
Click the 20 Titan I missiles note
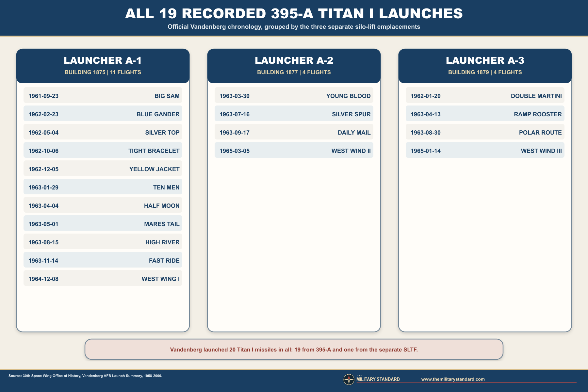(x=294, y=349)
